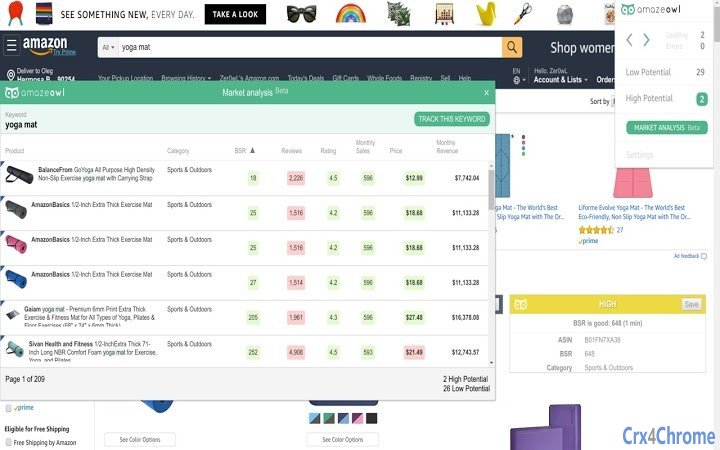Expand Account & Lists dropdown
The image size is (720, 450).
pos(560,79)
